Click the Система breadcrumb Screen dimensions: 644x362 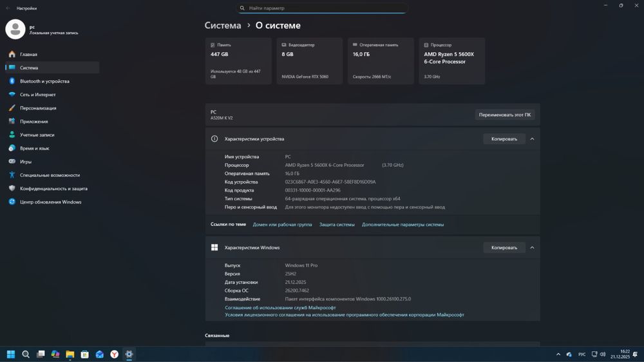223,26
